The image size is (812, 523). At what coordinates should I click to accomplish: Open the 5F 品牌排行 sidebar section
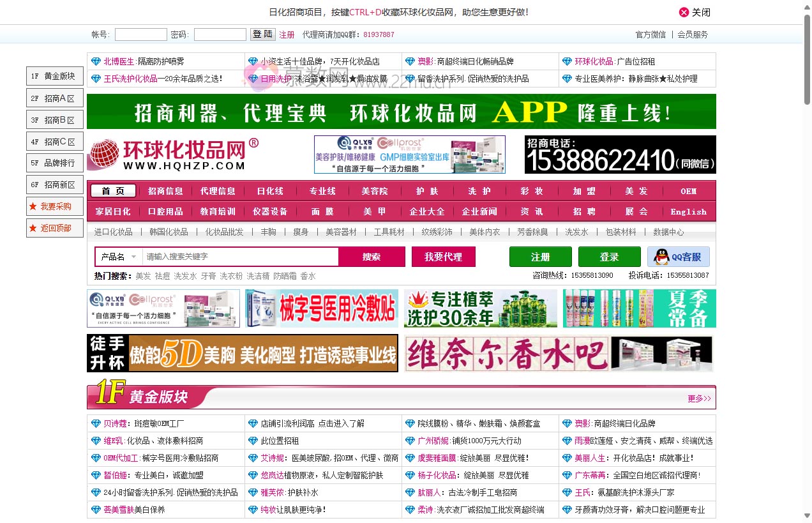coord(54,163)
